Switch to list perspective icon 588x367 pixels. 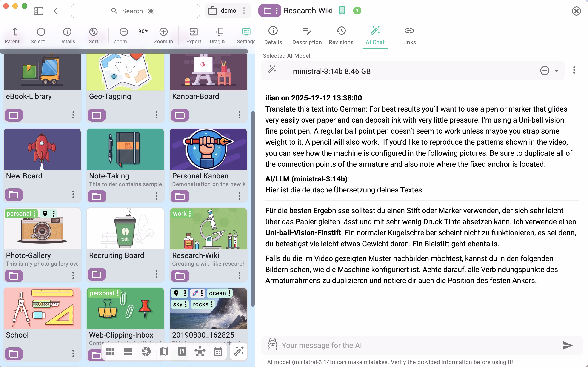coord(128,351)
